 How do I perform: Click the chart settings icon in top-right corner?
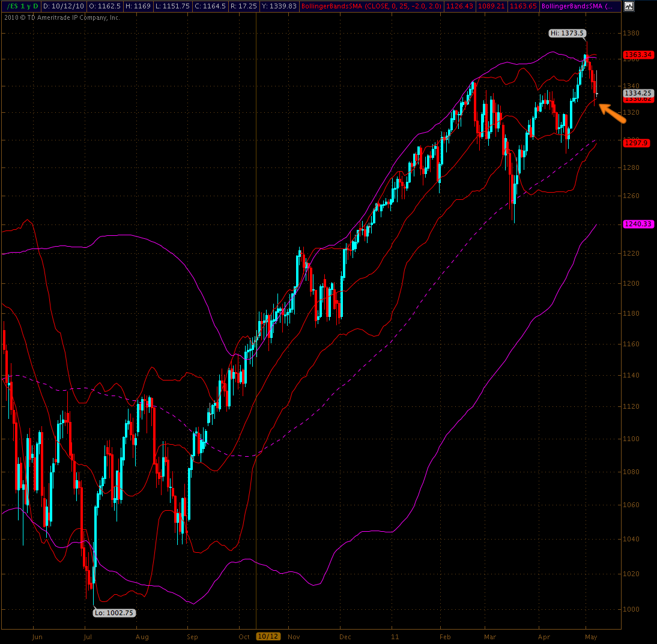[x=629, y=6]
